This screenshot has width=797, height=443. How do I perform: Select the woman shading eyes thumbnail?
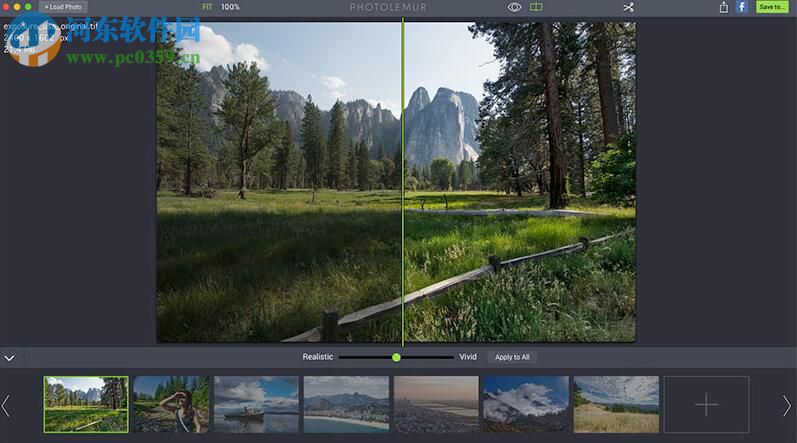click(x=171, y=404)
